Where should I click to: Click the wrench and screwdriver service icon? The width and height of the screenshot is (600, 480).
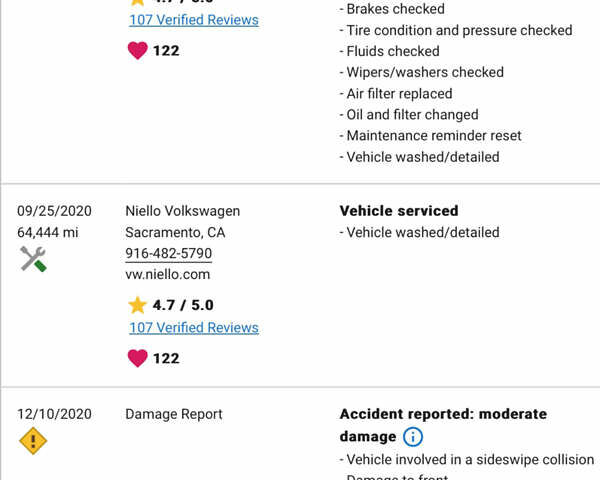click(x=33, y=260)
